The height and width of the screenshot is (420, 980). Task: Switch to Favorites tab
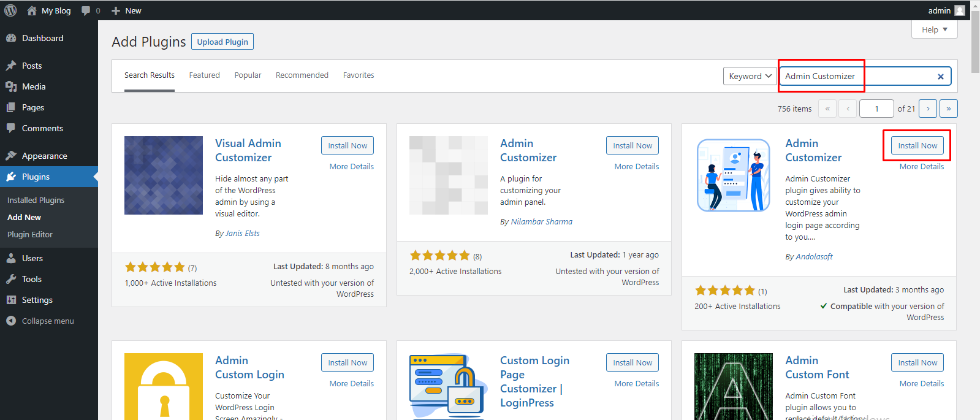(359, 75)
